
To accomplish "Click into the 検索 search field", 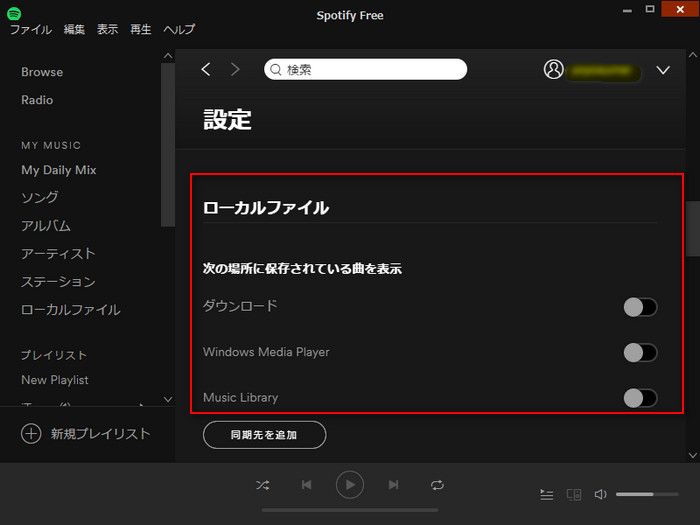I will [365, 69].
